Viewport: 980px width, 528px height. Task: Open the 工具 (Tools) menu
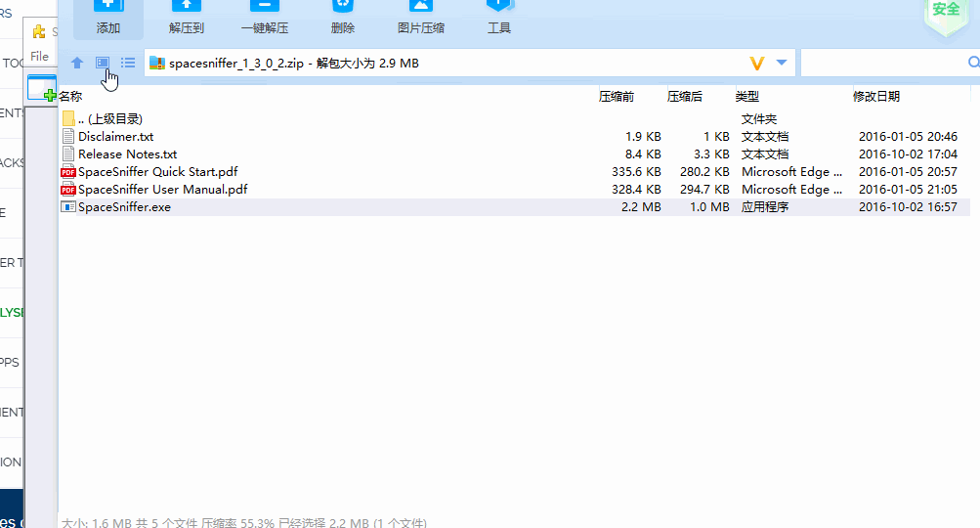click(498, 19)
